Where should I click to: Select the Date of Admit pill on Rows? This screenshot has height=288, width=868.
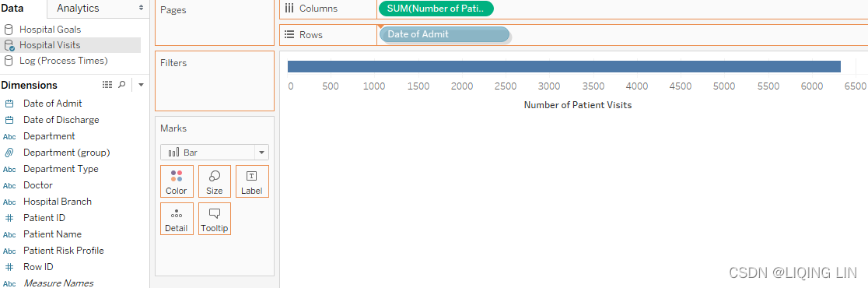tap(444, 34)
